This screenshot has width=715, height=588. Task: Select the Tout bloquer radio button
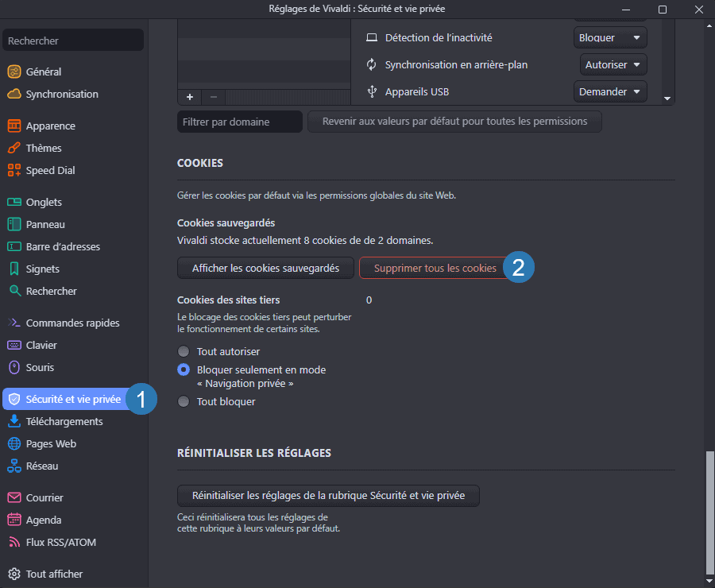pyautogui.click(x=184, y=401)
